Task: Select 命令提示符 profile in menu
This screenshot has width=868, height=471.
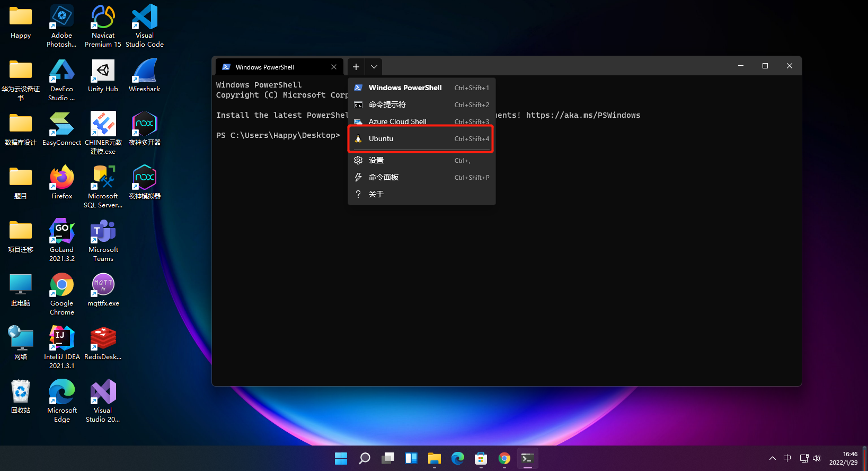Action: point(422,104)
